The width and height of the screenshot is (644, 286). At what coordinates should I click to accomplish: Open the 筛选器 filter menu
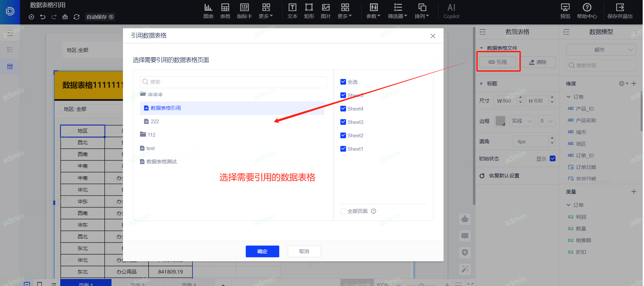(397, 11)
